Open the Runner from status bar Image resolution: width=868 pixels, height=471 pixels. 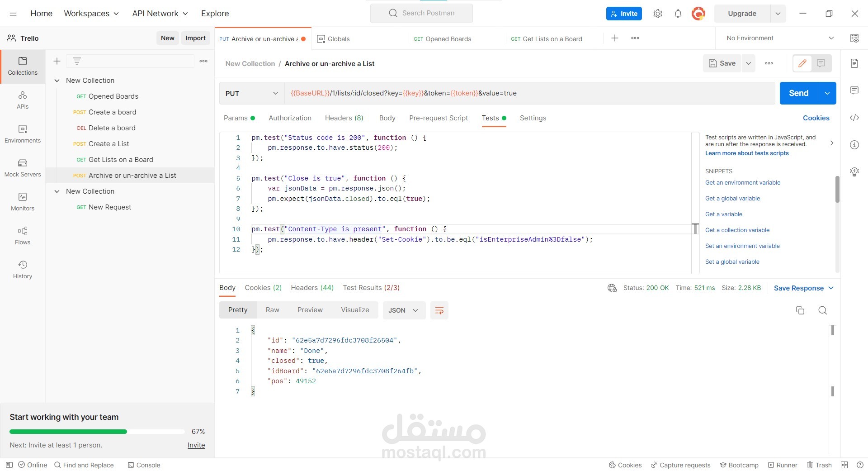(x=783, y=465)
